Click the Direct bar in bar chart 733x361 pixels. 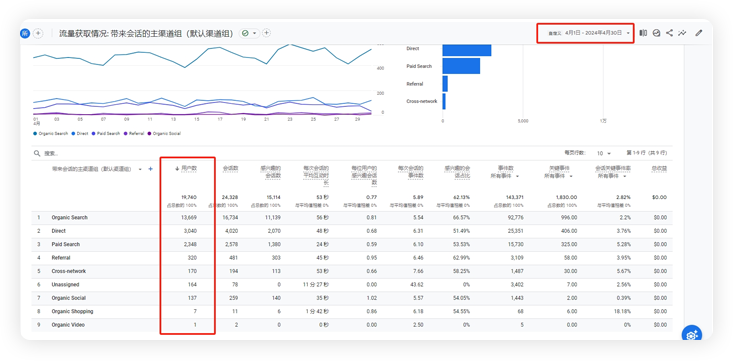[x=467, y=50]
